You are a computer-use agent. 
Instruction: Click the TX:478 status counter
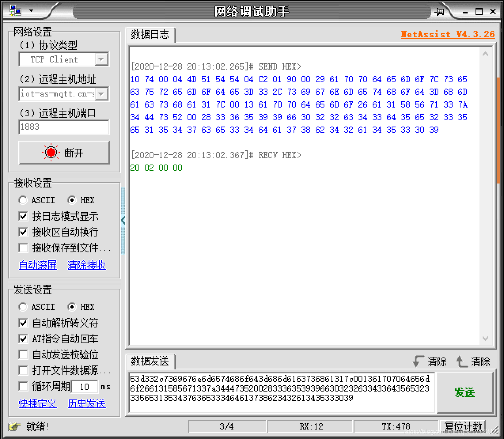tap(396, 426)
